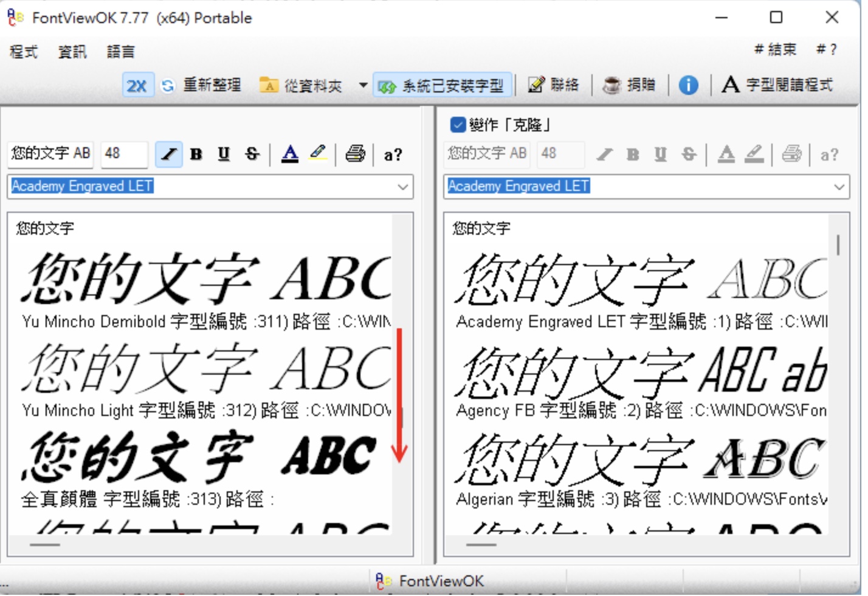The image size is (868, 596).
Task: Open the 程式 menu
Action: pyautogui.click(x=24, y=52)
